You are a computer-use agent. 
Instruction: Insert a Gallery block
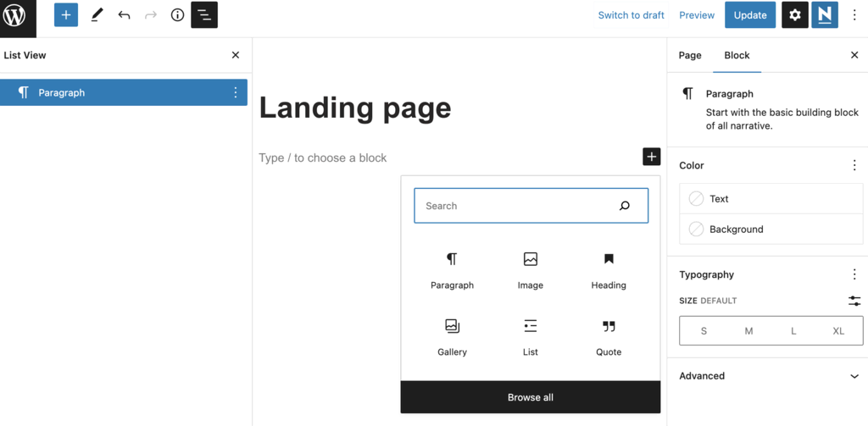(452, 337)
